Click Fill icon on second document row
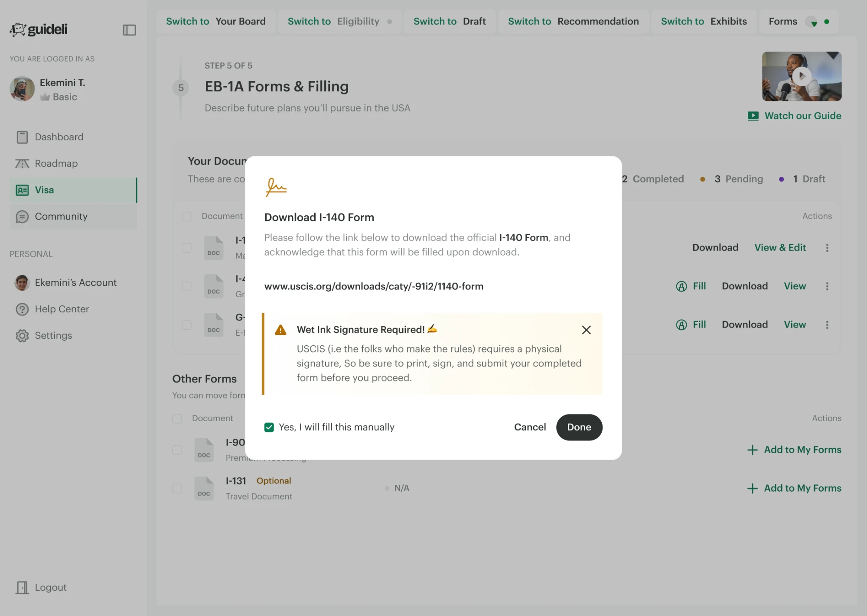The height and width of the screenshot is (616, 867). (x=681, y=286)
